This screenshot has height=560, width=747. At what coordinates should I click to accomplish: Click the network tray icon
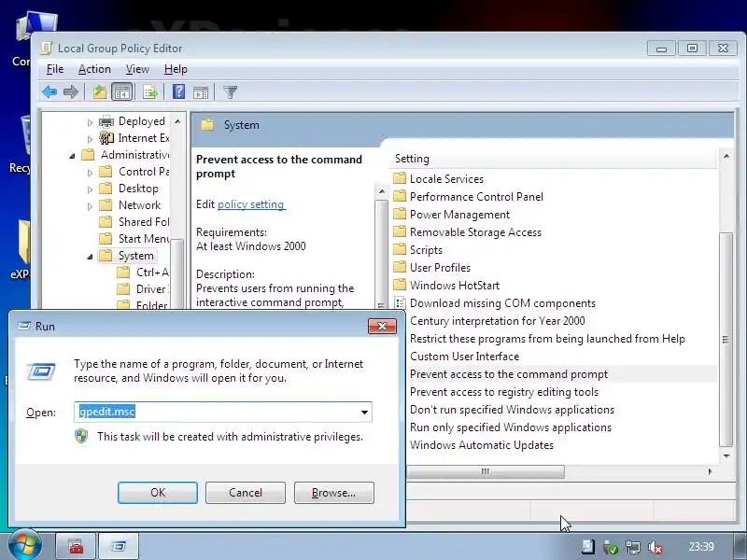(633, 547)
